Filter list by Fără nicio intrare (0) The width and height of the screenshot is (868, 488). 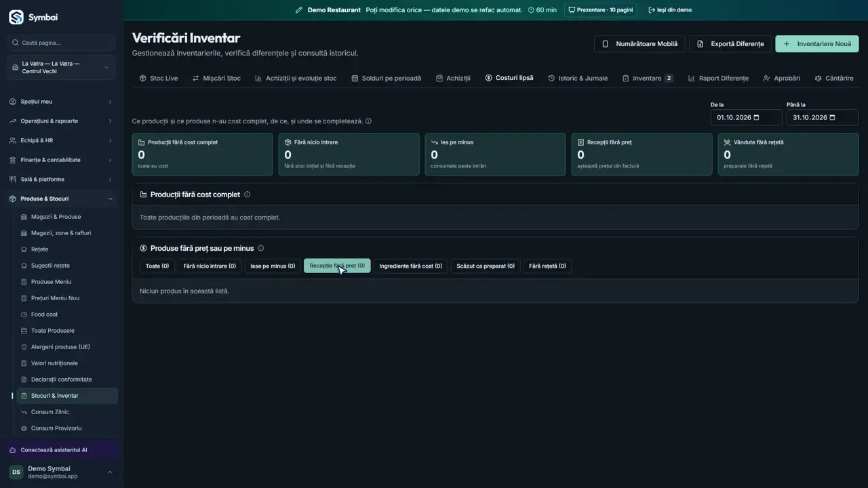[x=210, y=266]
